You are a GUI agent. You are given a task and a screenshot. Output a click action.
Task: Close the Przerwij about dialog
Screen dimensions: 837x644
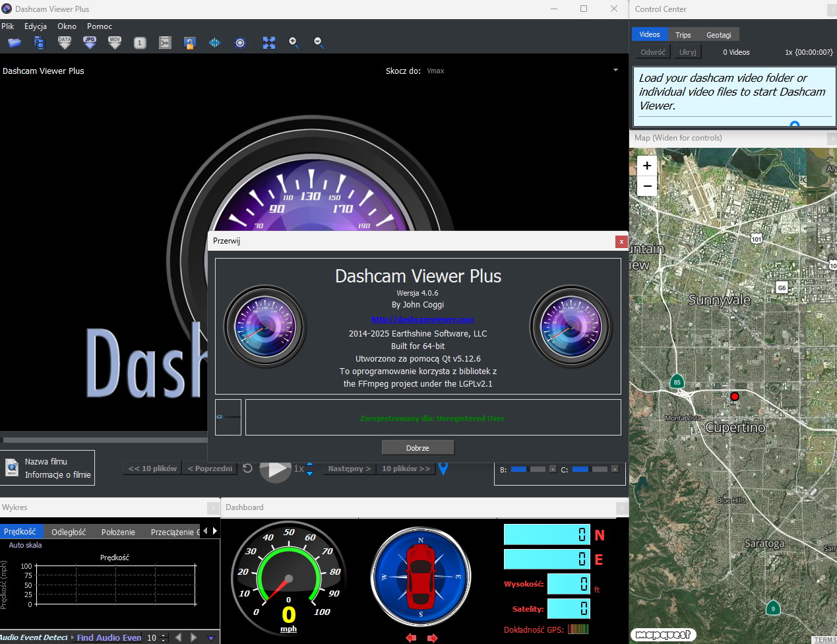point(621,241)
